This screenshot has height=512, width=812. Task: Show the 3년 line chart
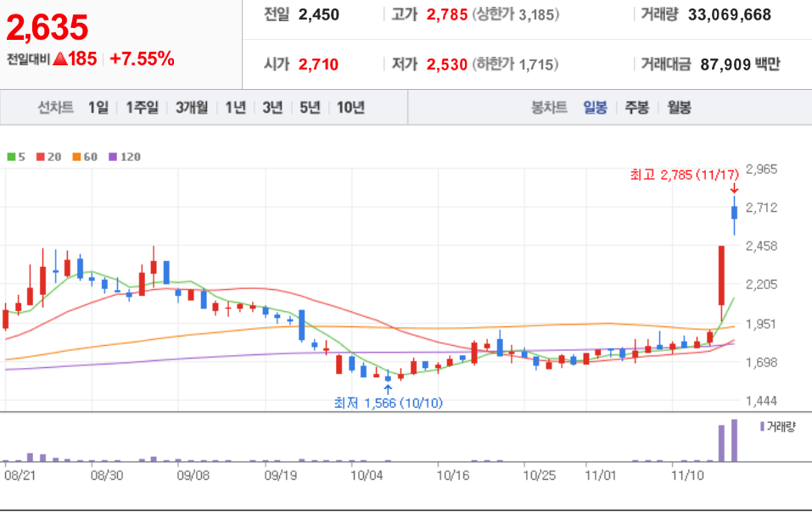point(272,108)
